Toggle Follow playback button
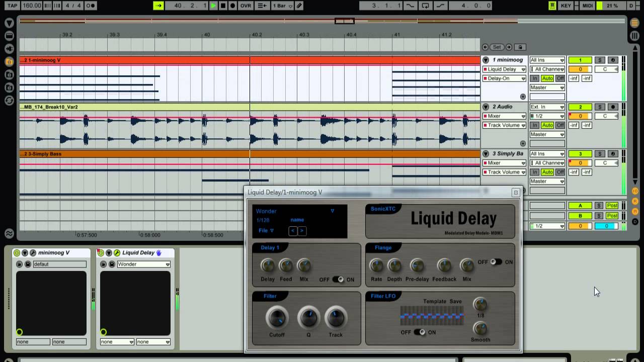This screenshot has height=362, width=644. tap(158, 6)
